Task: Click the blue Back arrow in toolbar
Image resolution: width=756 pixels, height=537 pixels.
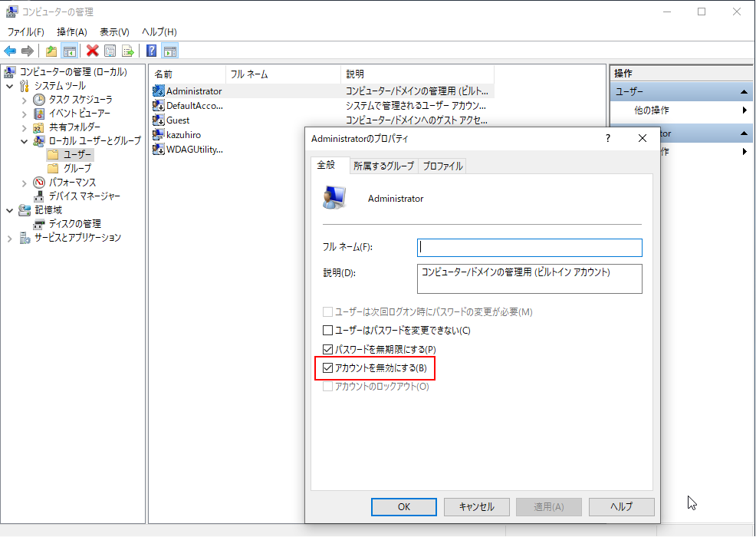Action: (10, 51)
